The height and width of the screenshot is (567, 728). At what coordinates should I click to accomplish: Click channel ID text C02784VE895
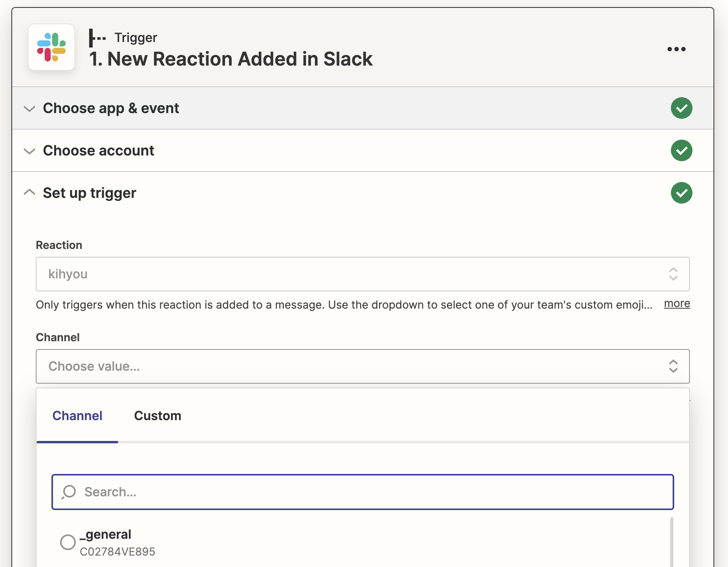117,552
